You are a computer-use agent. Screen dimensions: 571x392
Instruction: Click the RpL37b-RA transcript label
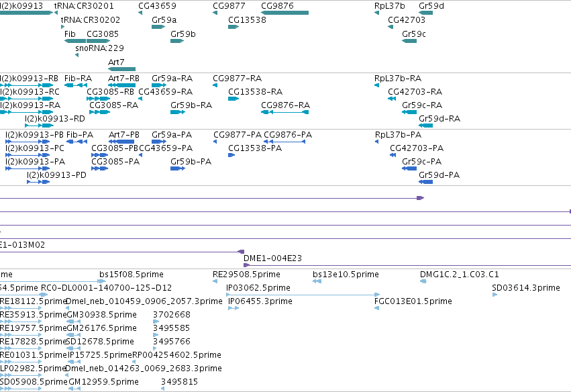[398, 79]
